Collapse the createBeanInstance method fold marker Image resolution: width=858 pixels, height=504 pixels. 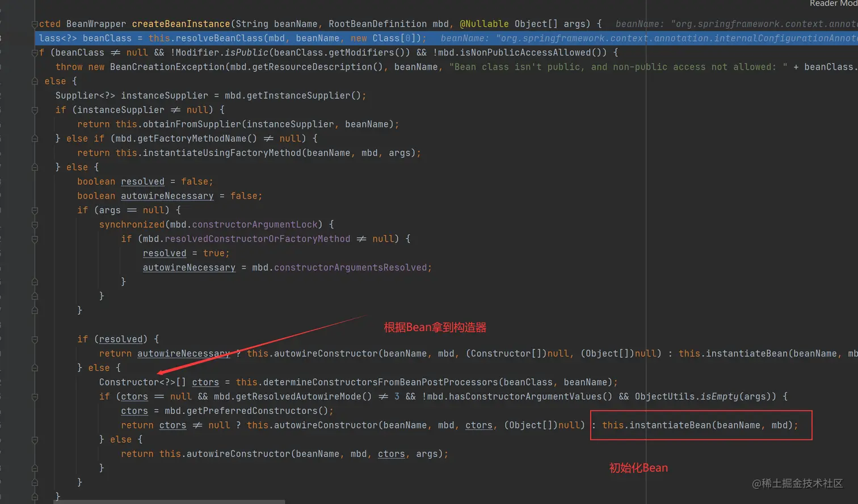coord(35,24)
